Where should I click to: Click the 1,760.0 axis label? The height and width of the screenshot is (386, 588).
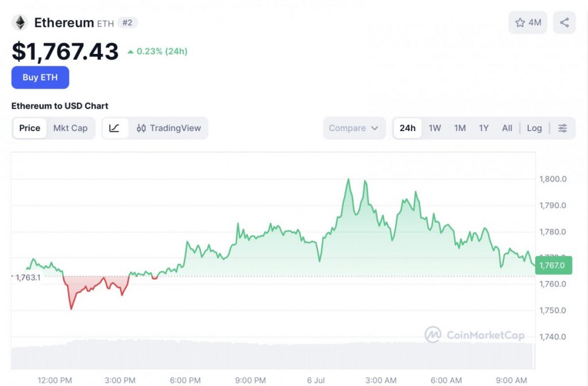(x=552, y=284)
